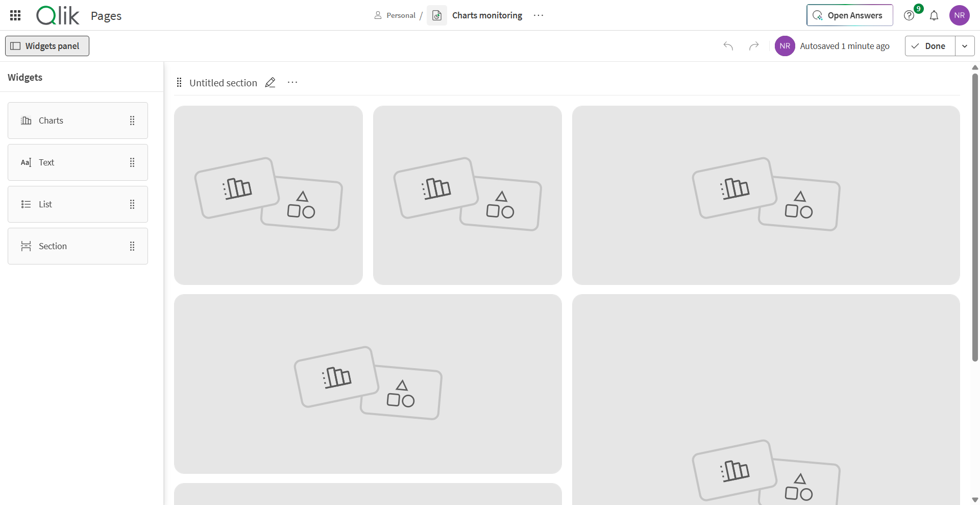This screenshot has height=505, width=980.
Task: Select the middle empty placeholder tile in top row
Action: click(468, 195)
